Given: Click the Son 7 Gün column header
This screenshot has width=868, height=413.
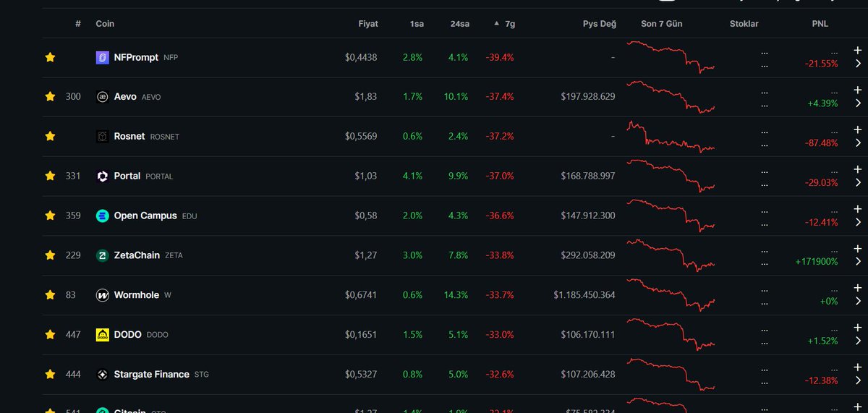Looking at the screenshot, I should [x=661, y=24].
